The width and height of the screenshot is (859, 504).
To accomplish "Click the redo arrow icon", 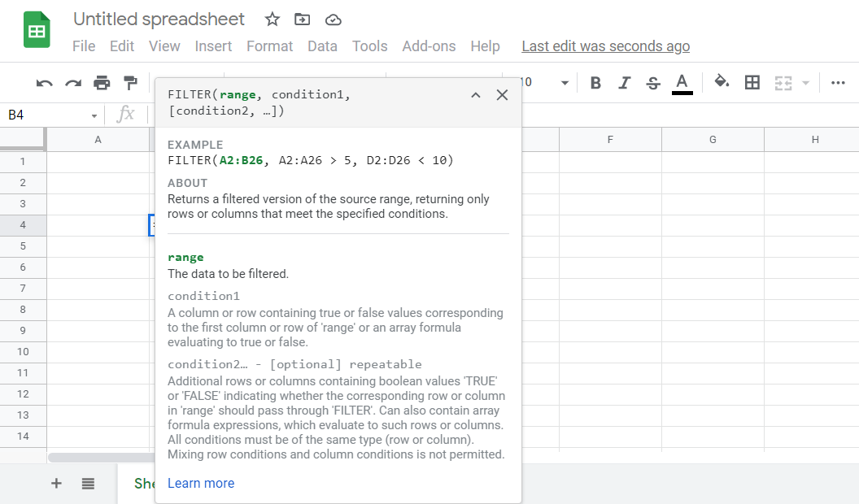I will tap(73, 83).
